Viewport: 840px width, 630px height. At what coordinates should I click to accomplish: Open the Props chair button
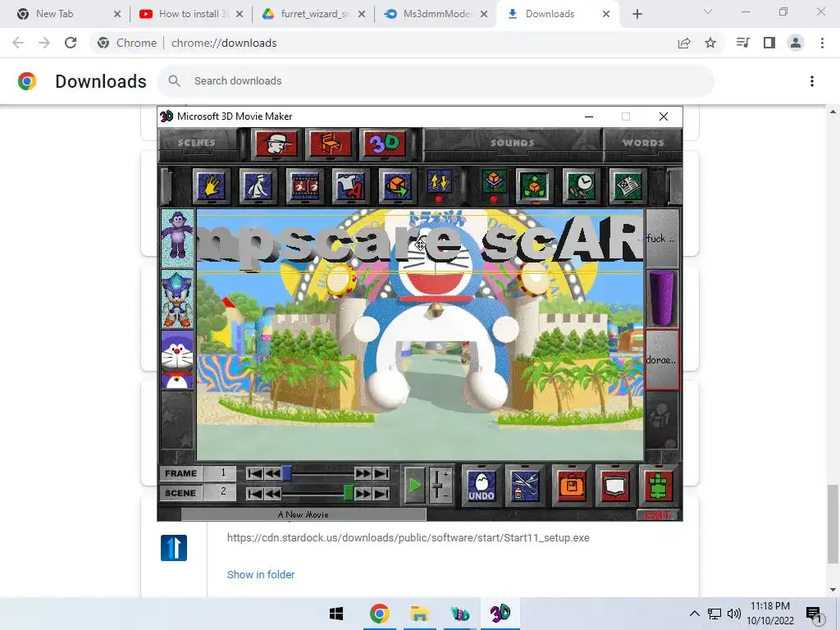[331, 144]
